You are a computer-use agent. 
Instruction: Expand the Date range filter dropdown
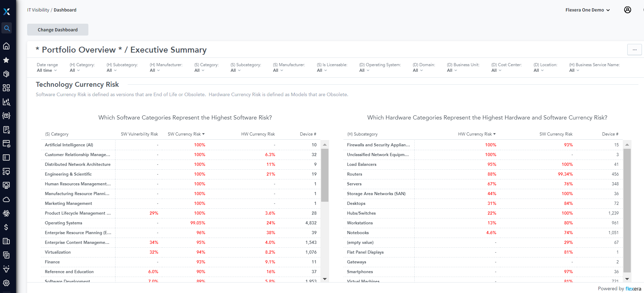pos(47,70)
